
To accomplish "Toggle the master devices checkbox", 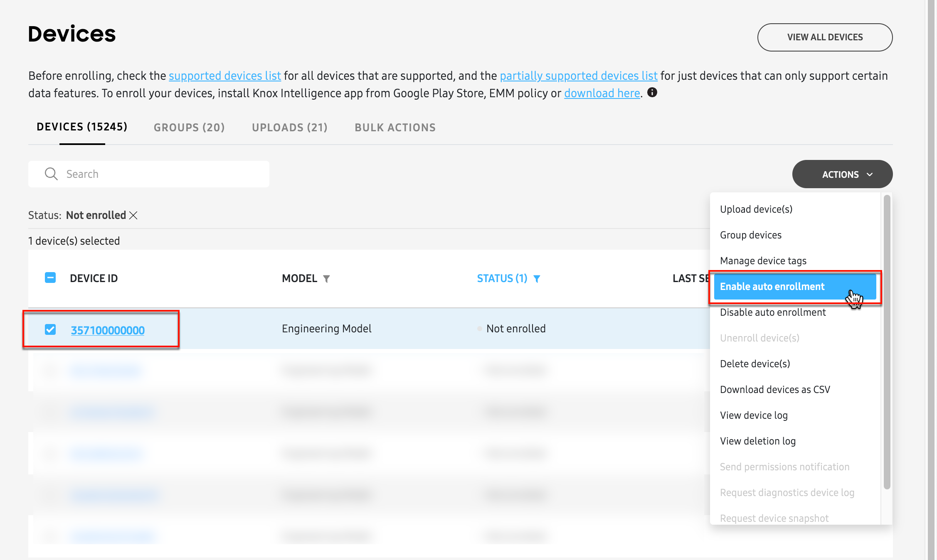I will point(50,278).
